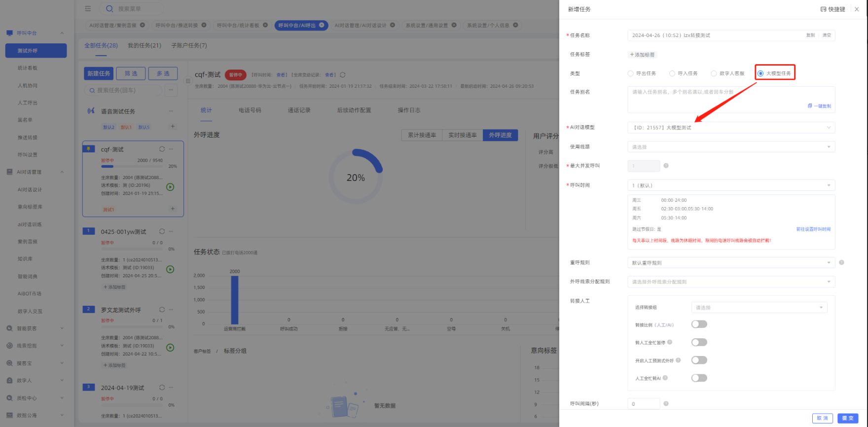
Task: Click the help icon next to 转人工全忙暂停
Action: [670, 342]
